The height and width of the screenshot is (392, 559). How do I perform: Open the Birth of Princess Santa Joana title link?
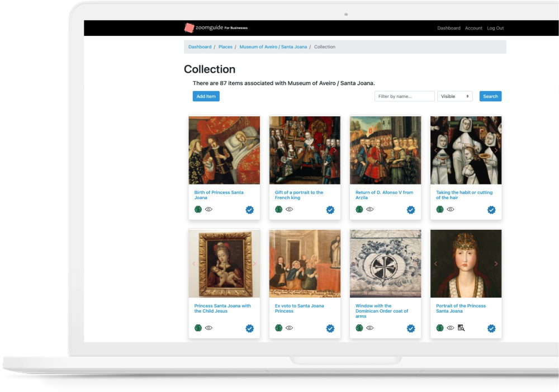pos(219,195)
